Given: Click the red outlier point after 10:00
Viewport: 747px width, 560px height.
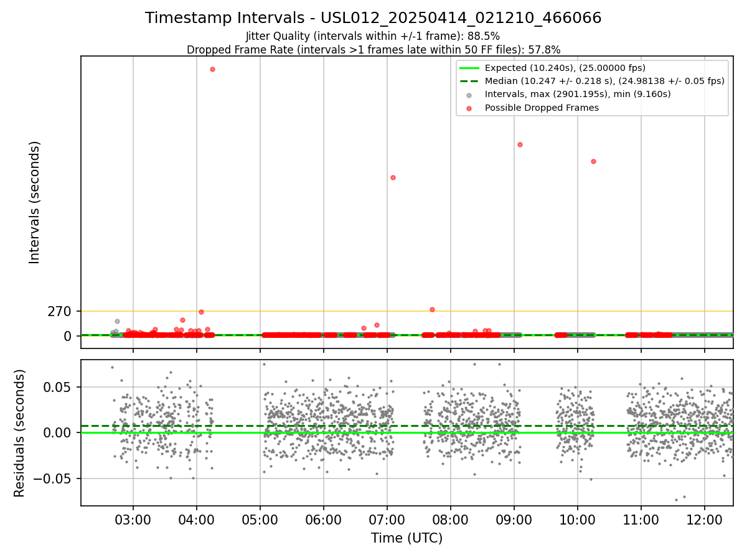Looking at the screenshot, I should [x=593, y=161].
